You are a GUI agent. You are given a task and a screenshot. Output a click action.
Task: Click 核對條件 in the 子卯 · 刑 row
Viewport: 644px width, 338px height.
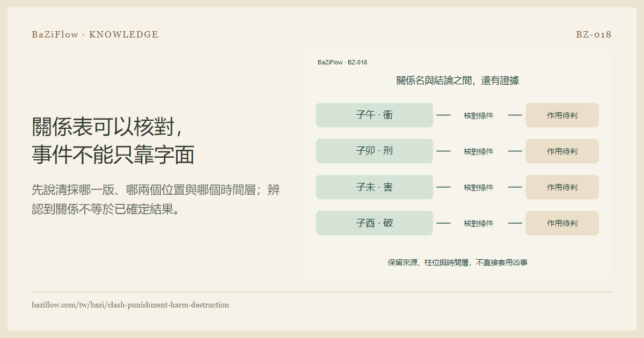click(x=479, y=151)
